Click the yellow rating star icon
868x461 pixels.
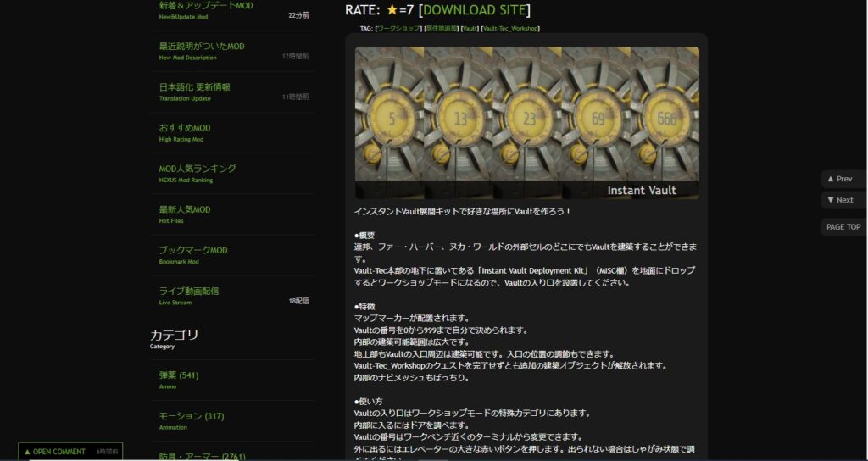click(x=392, y=10)
